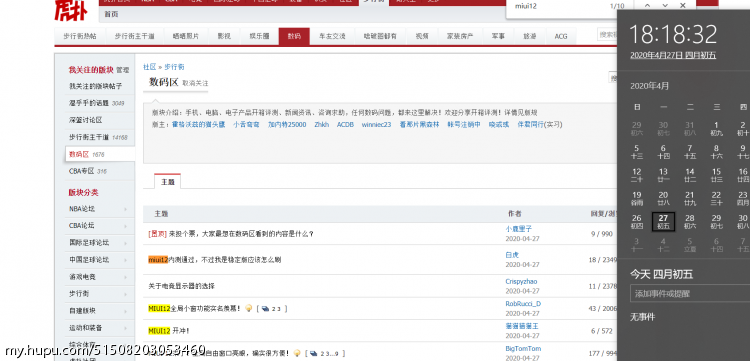Screen dimensions: 750x361
Task: Open moderator Zhkh profile link
Action: point(321,124)
